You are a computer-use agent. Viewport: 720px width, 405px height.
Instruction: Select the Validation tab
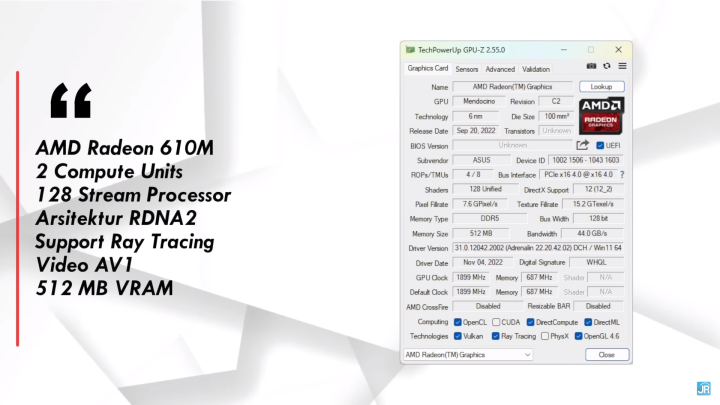(536, 69)
